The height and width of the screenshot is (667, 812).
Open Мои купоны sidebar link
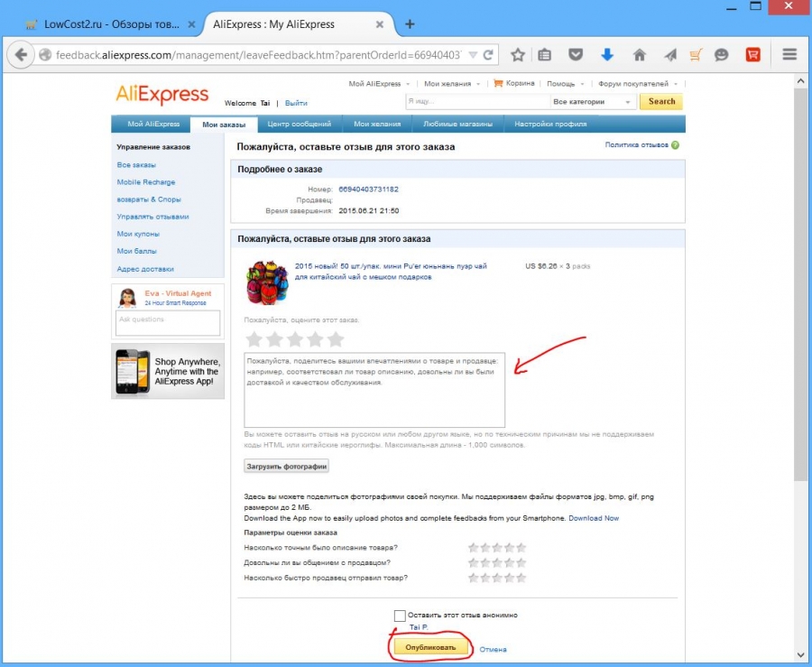point(138,234)
